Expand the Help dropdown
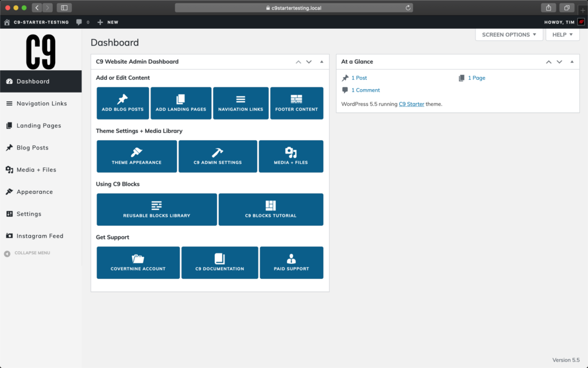 tap(563, 34)
